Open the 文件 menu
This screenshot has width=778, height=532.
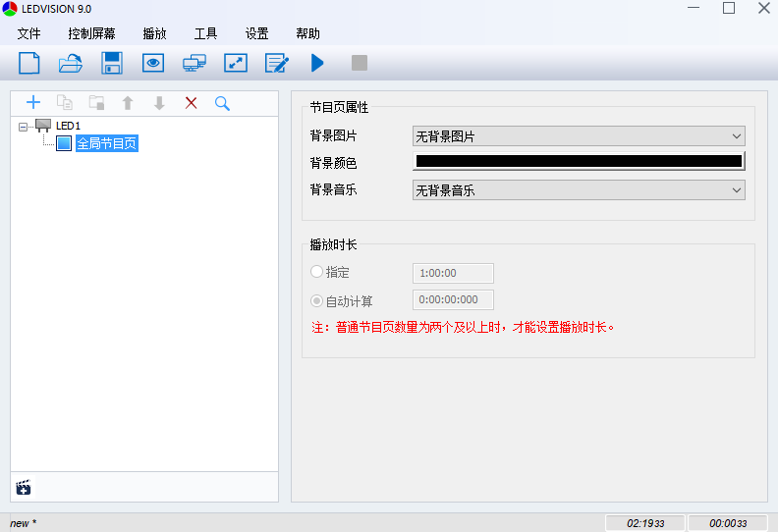point(29,33)
